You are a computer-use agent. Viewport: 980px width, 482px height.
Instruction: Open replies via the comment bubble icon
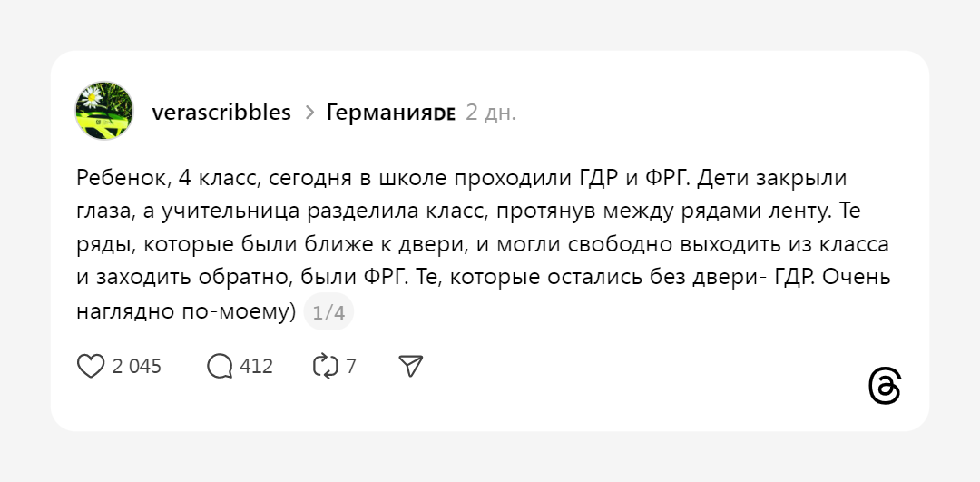coord(220,366)
